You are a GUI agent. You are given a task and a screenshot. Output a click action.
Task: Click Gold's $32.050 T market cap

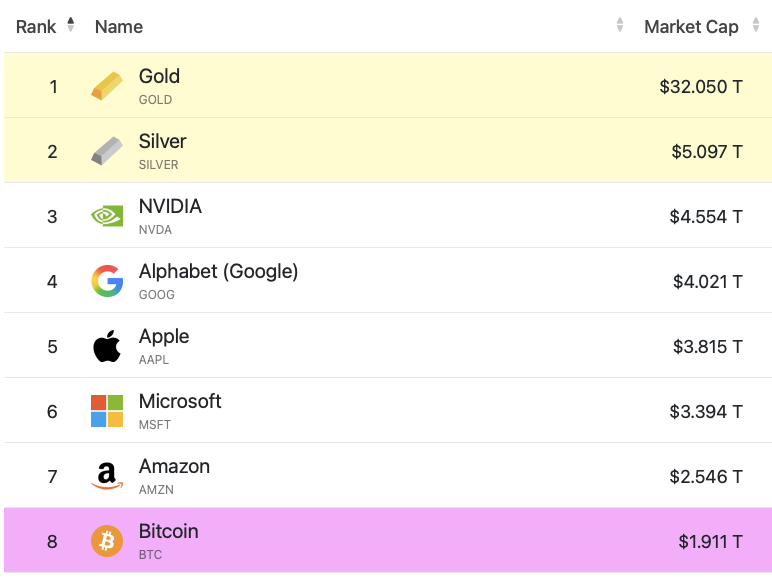700,87
